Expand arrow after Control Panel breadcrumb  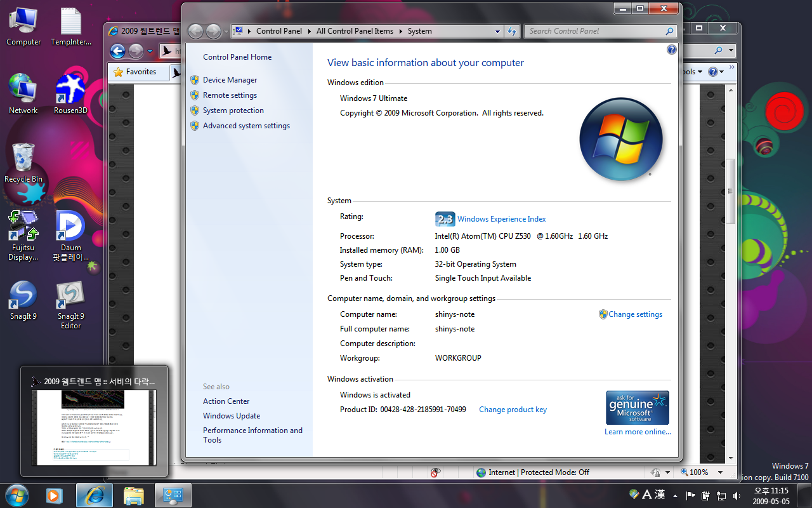click(309, 31)
